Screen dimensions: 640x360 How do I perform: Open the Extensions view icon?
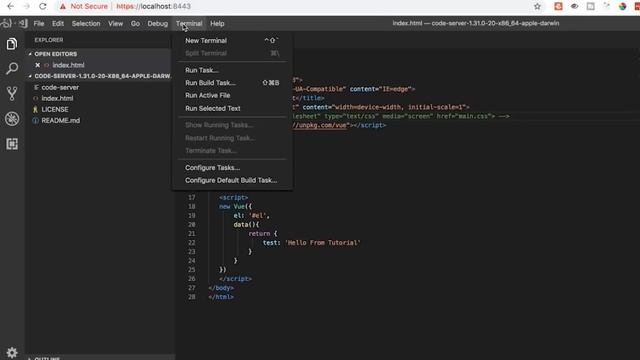coord(12,144)
